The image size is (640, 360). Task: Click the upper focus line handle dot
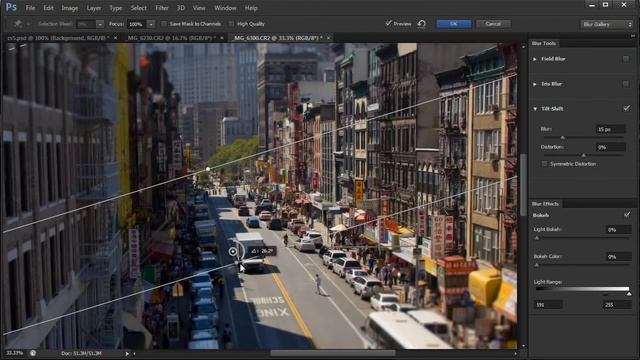click(x=208, y=169)
